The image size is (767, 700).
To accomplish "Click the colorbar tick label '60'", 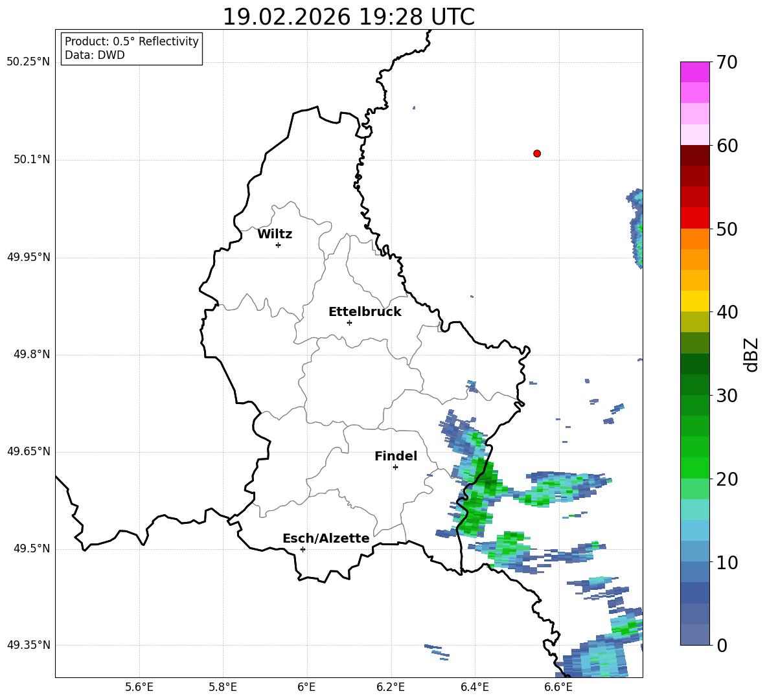I will (x=727, y=146).
